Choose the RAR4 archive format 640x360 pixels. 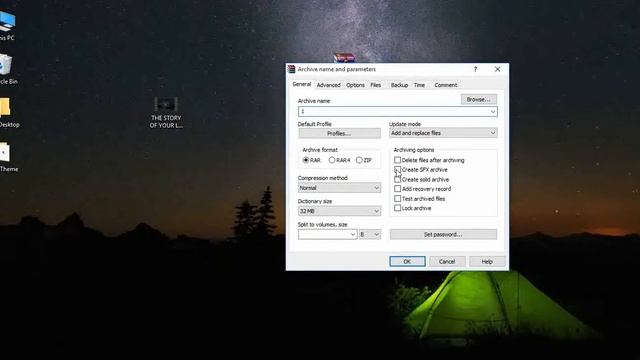[332, 160]
